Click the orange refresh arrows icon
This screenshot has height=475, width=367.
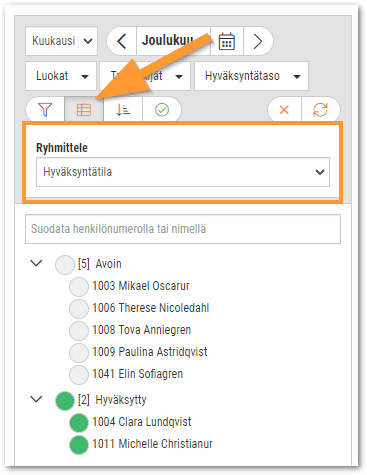(320, 109)
